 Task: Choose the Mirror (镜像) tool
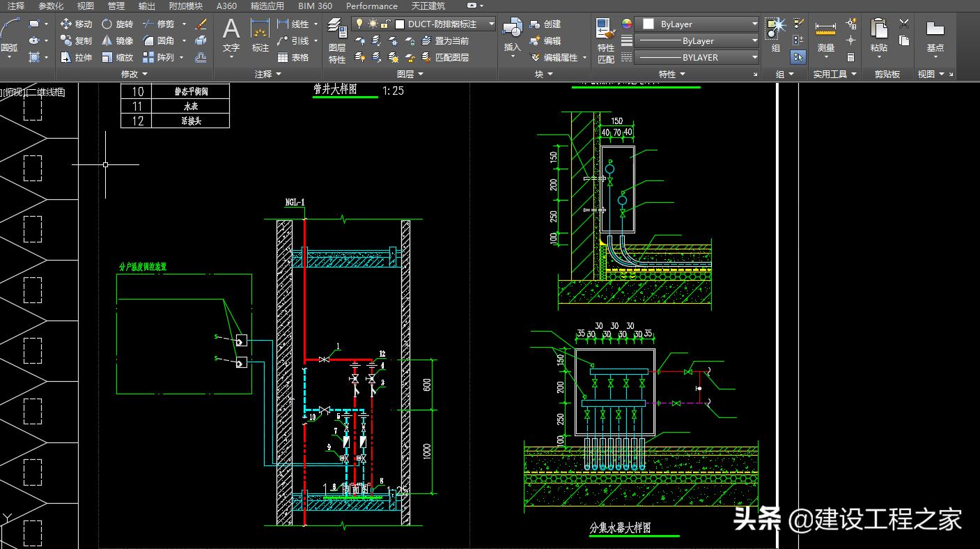[x=117, y=40]
